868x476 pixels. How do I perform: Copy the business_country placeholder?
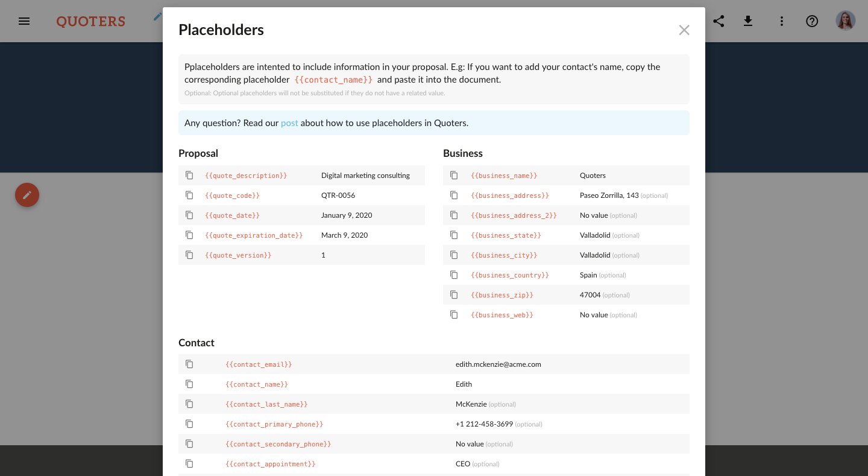[454, 274]
